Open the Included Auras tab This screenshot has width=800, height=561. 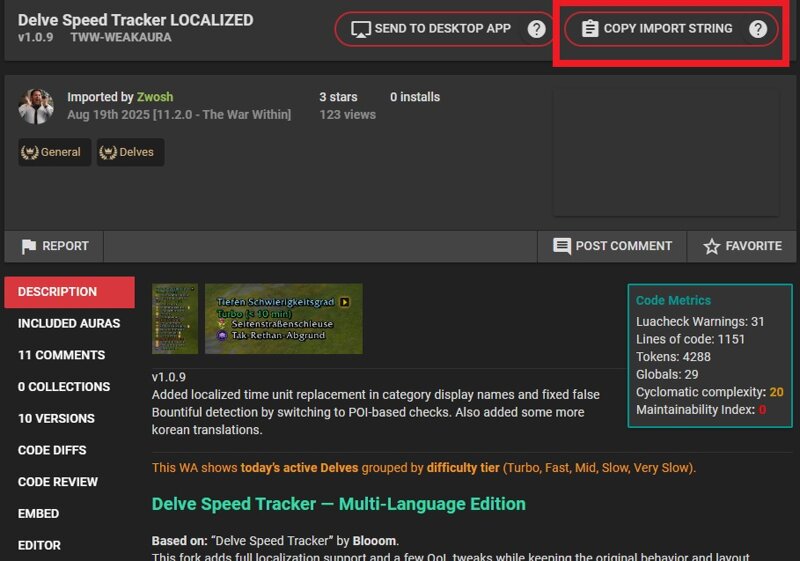click(x=69, y=324)
